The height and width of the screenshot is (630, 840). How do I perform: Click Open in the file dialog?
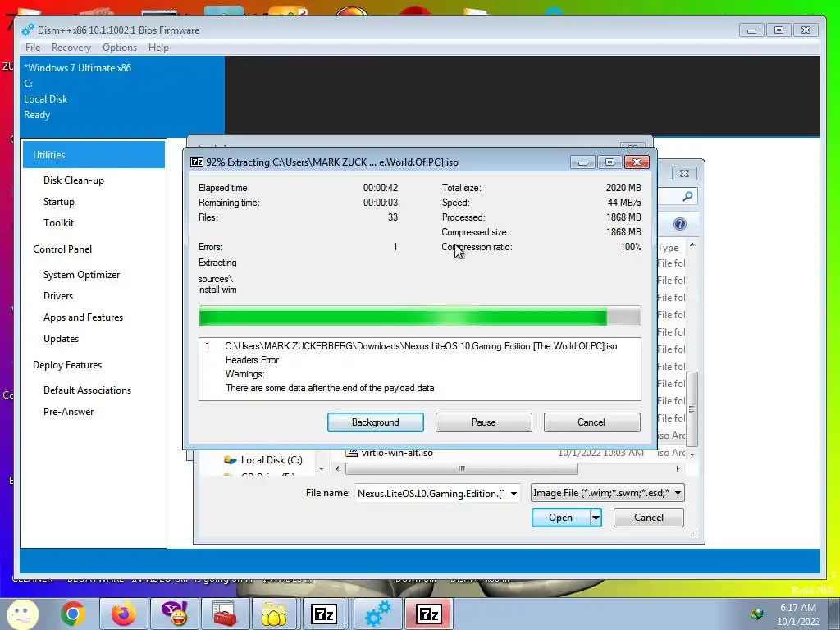click(x=560, y=518)
